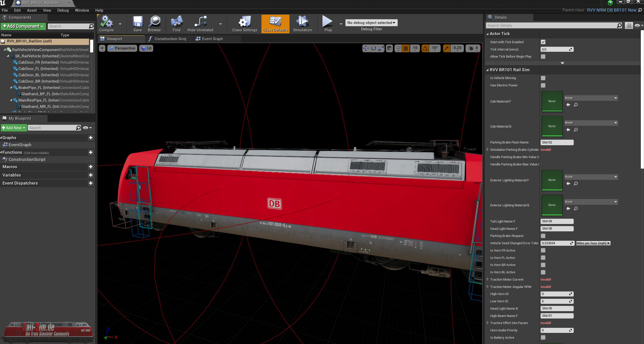Toggle Class Defaults view
The width and height of the screenshot is (644, 344).
click(275, 24)
